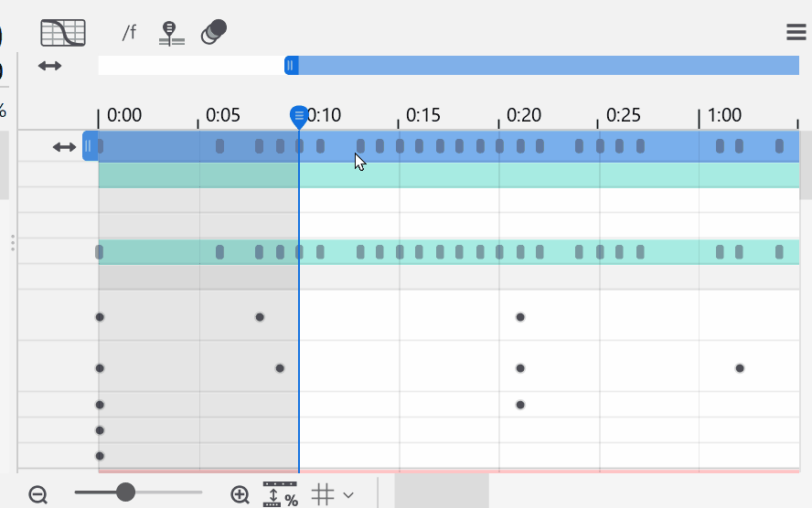Image resolution: width=812 pixels, height=508 pixels.
Task: Expand the grid options dropdown arrow
Action: (x=348, y=495)
